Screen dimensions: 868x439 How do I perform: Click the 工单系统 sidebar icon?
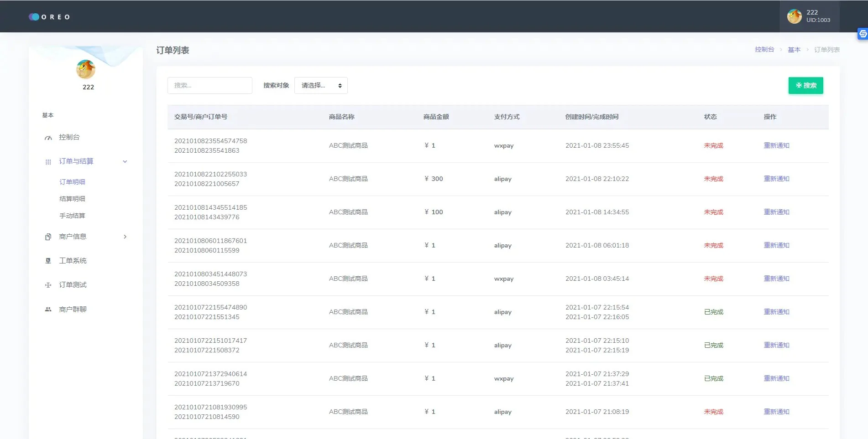click(x=48, y=261)
